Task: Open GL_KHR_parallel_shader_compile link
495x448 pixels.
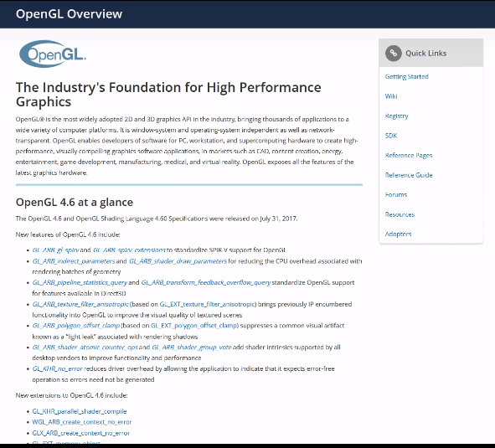Action: (x=80, y=411)
